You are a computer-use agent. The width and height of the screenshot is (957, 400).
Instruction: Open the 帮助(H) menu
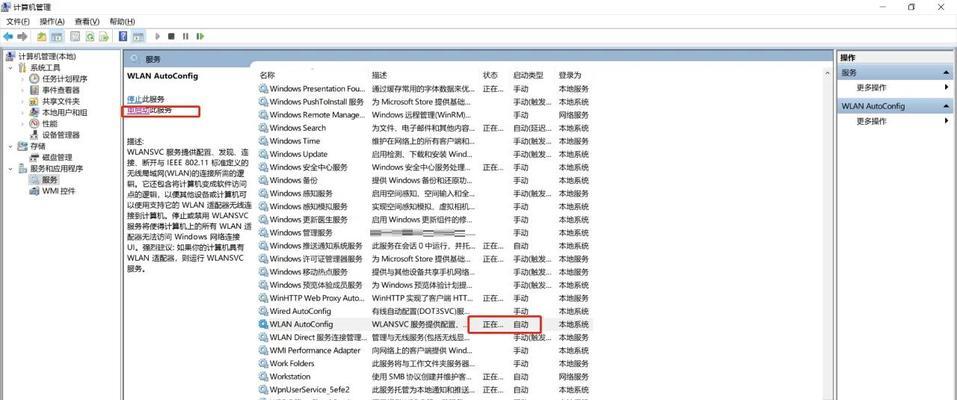click(122, 21)
